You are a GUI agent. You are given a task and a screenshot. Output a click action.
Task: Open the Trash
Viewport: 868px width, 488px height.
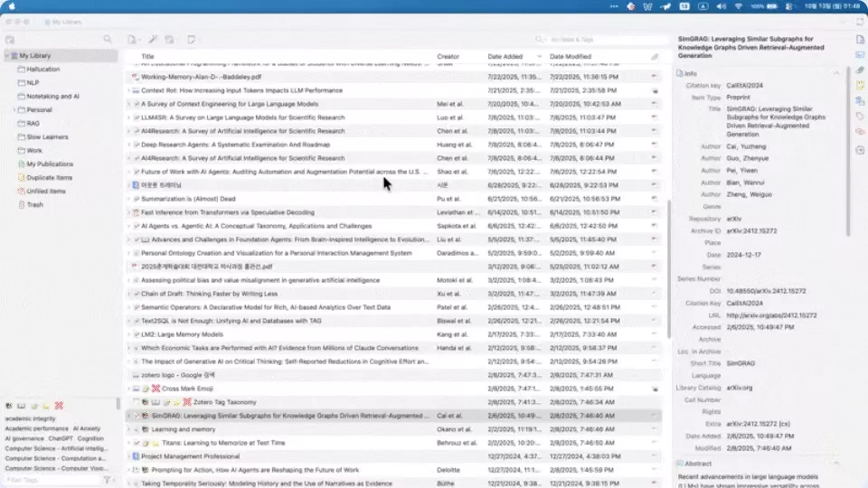click(62, 205)
